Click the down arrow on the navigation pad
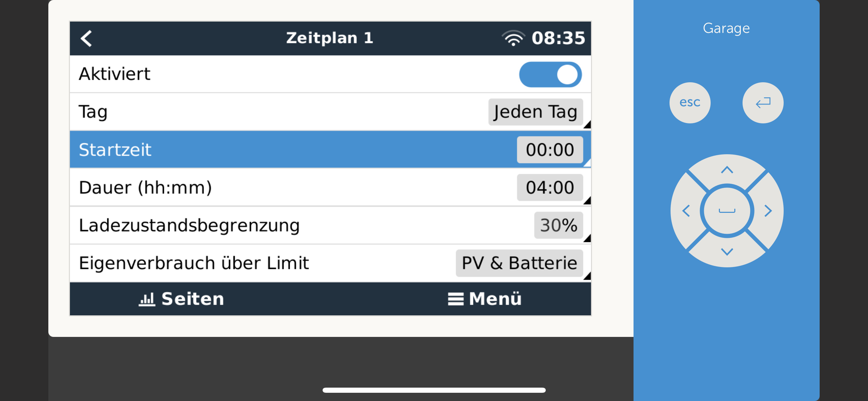Viewport: 868px width, 401px height. click(x=727, y=252)
